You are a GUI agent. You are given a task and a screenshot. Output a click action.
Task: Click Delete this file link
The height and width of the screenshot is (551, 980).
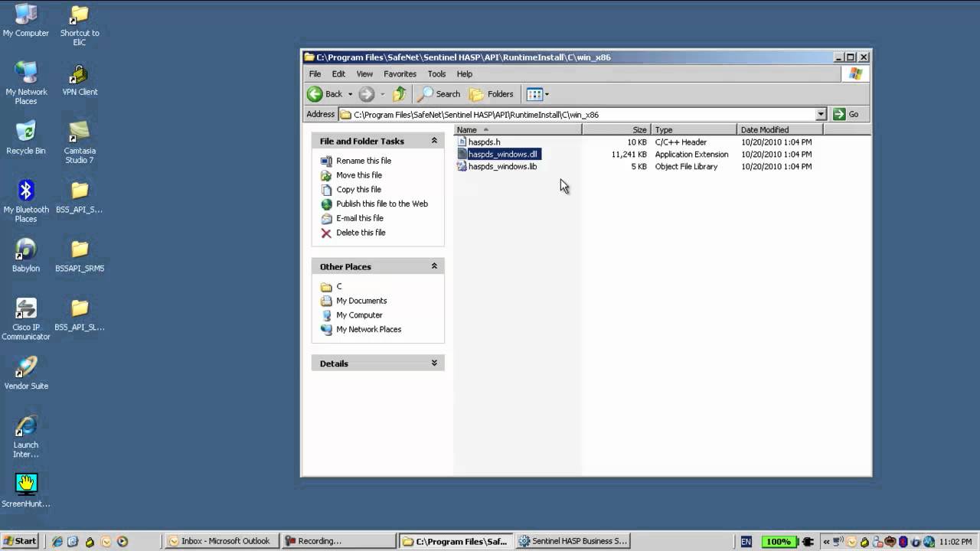click(361, 233)
